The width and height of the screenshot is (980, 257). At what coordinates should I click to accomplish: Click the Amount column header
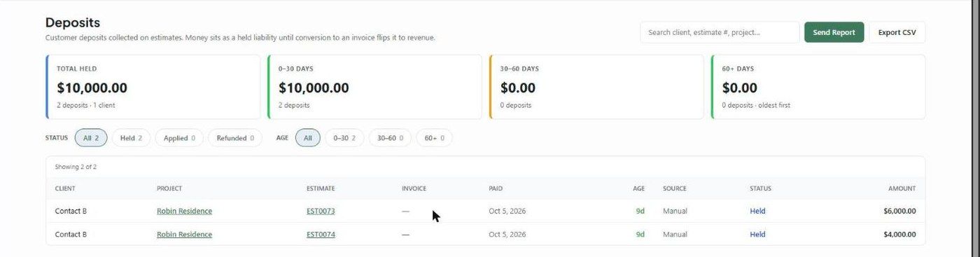tap(902, 188)
